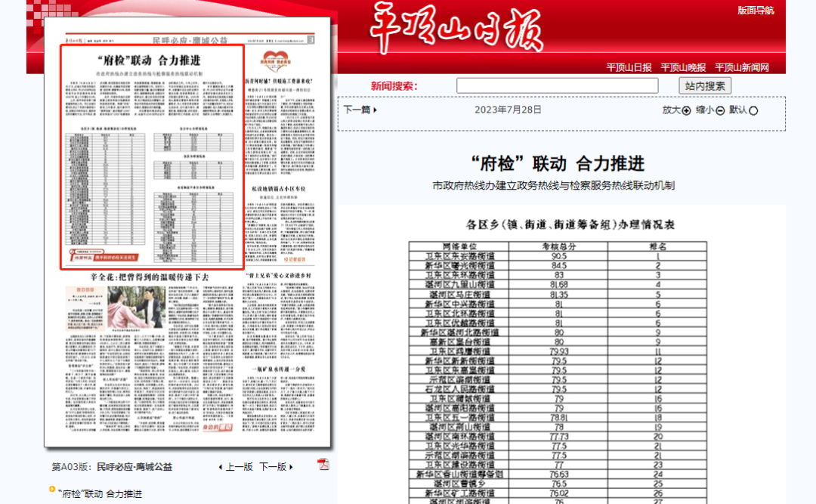Screen dimensions: 816x504
Task: Click article 一瓶矿泉水传递一分爱 on thumbnail
Action: pos(279,369)
